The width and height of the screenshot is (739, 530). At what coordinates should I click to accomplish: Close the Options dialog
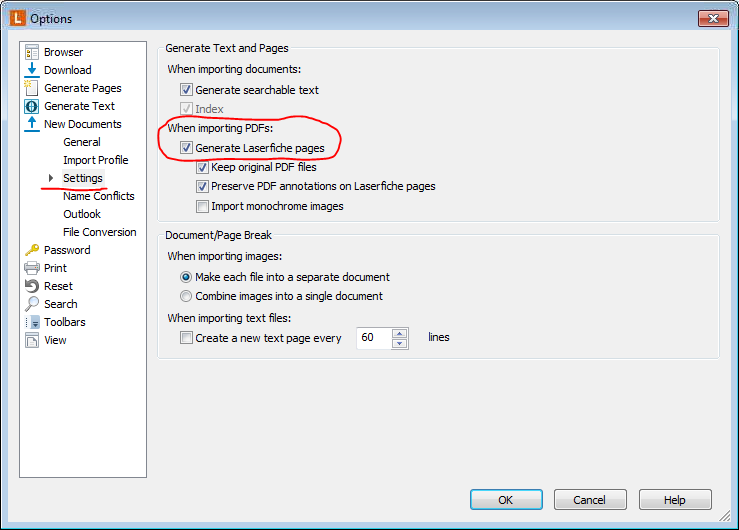[714, 18]
